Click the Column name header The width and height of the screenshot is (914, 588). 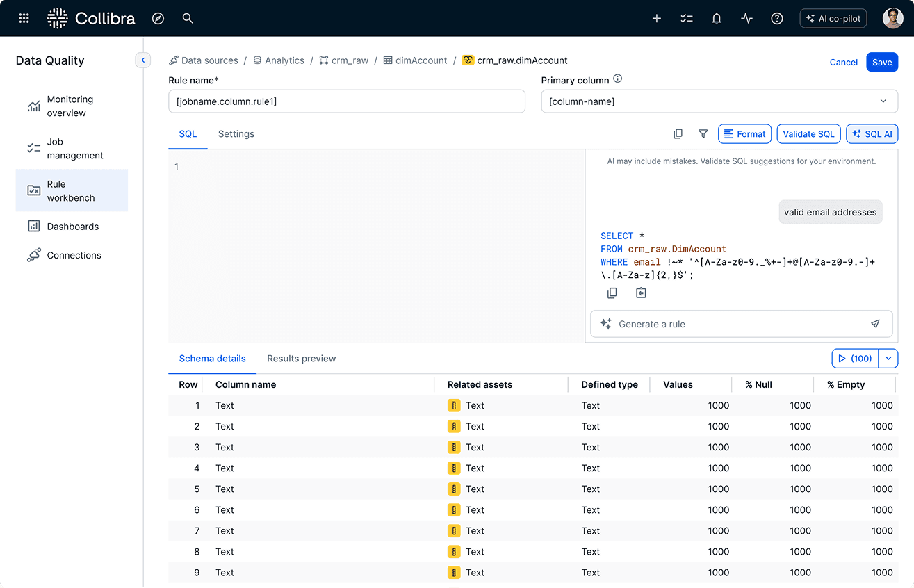click(245, 384)
